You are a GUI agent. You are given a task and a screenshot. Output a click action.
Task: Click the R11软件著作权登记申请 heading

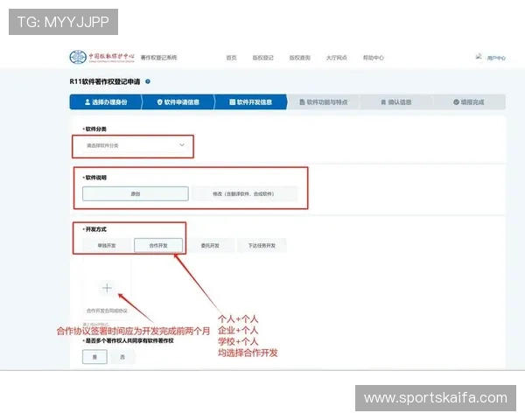tap(105, 81)
